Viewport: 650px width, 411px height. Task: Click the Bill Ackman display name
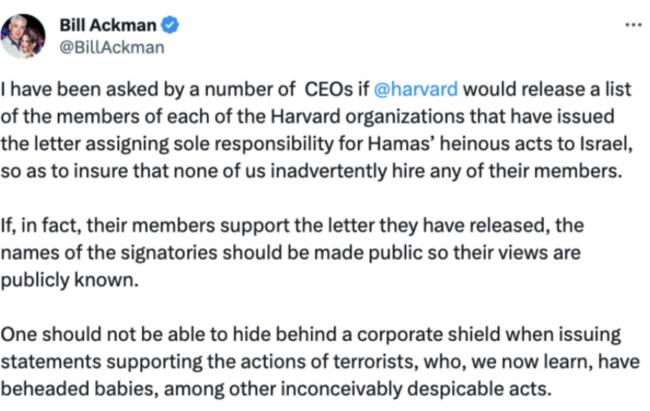[x=108, y=25]
